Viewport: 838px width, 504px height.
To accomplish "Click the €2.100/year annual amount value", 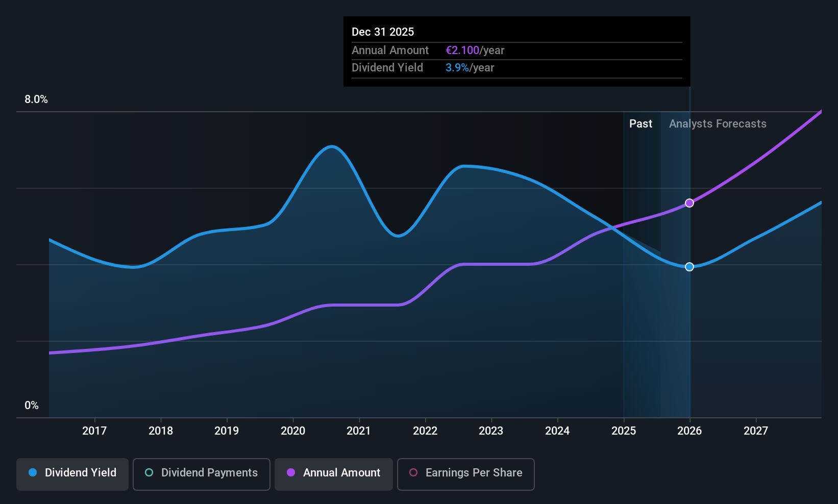I will pyautogui.click(x=475, y=51).
